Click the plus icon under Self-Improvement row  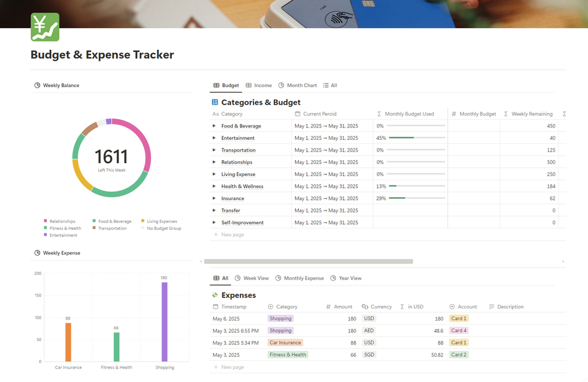[x=216, y=235]
